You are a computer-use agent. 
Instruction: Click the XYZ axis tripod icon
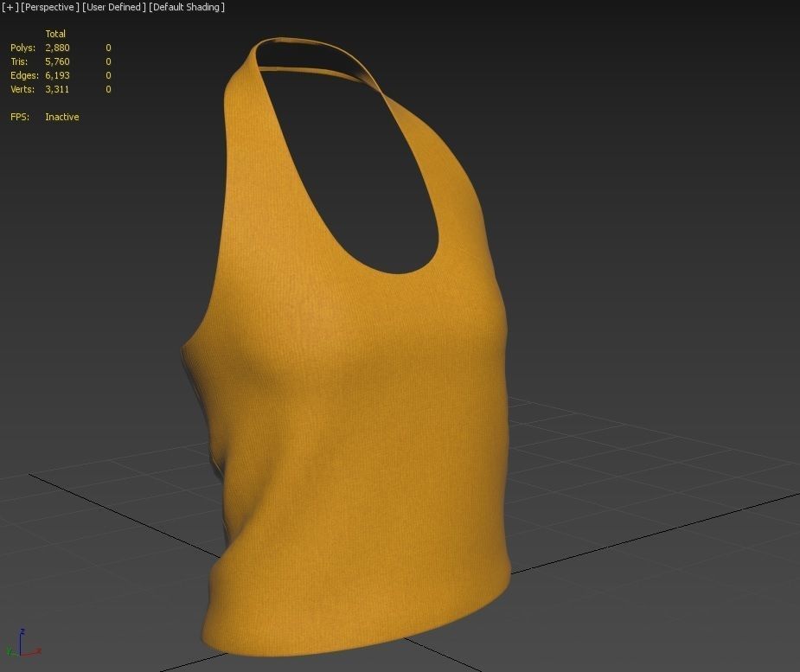coord(23,644)
